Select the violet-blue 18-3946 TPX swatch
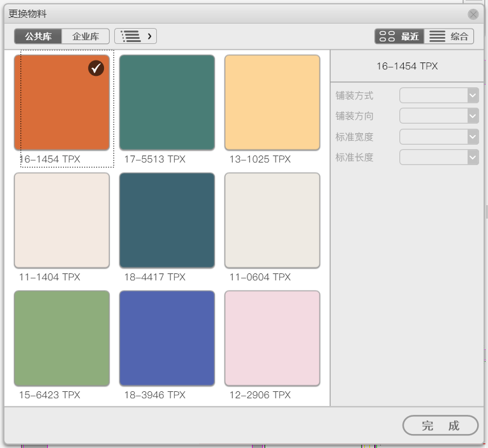The height and width of the screenshot is (448, 488). tap(167, 338)
